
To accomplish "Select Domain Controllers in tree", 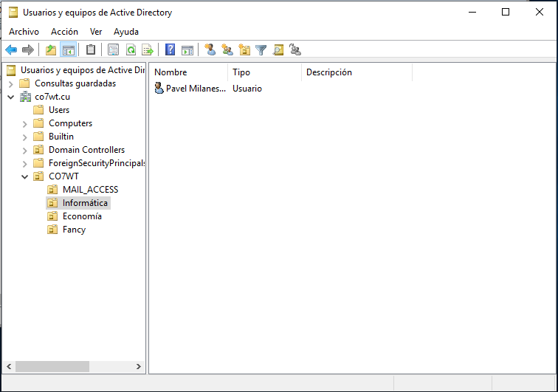I will 86,150.
